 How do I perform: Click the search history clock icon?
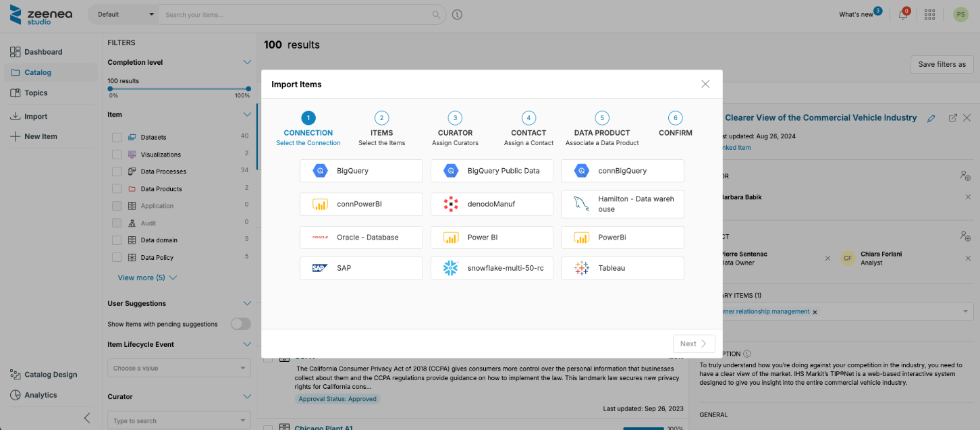457,14
